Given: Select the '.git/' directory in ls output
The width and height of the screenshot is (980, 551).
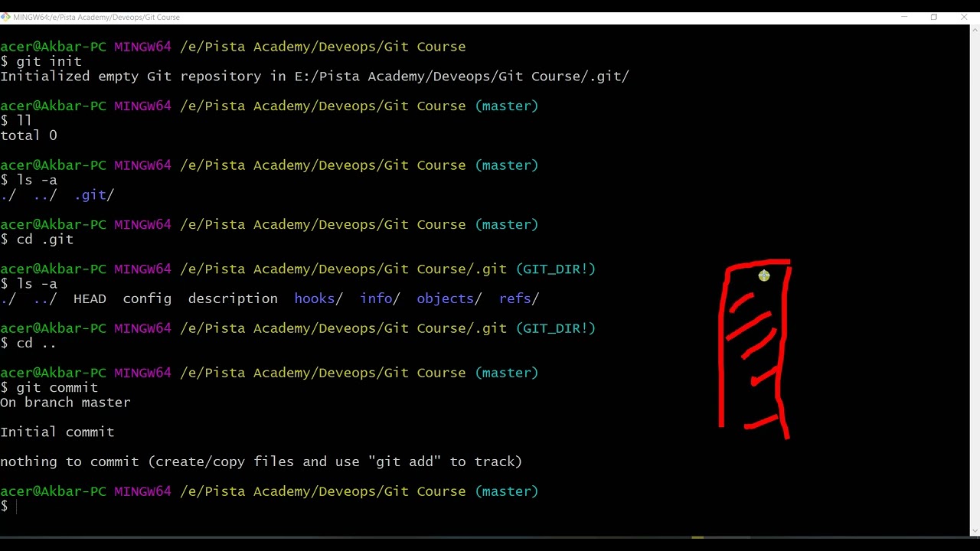Looking at the screenshot, I should [94, 195].
